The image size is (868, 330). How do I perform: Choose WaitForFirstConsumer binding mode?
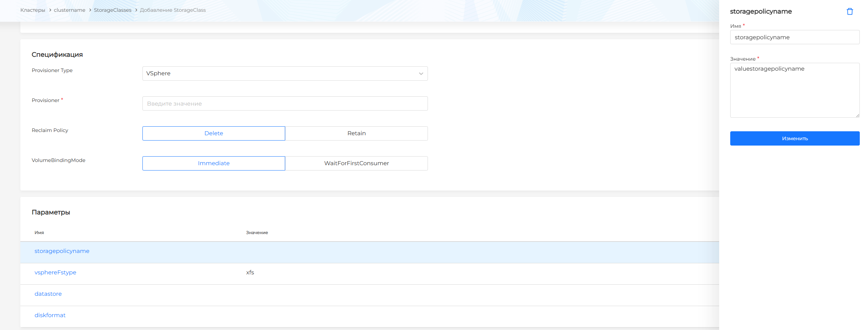[356, 163]
